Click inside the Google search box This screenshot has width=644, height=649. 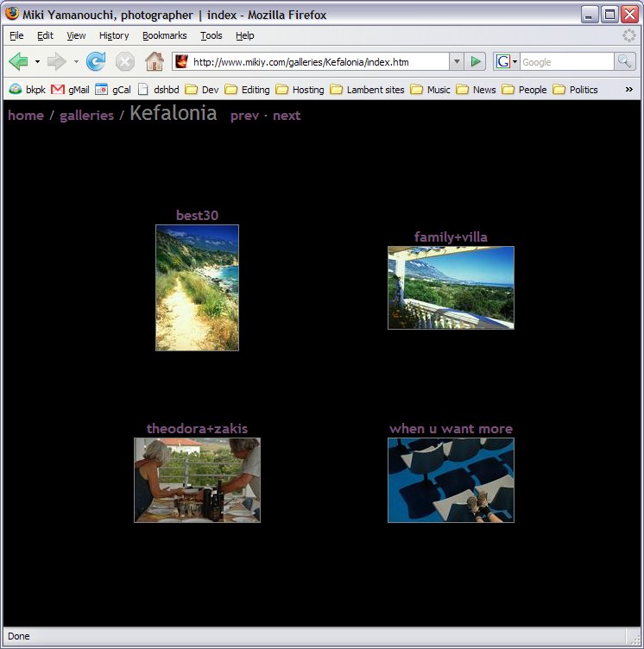(x=566, y=62)
